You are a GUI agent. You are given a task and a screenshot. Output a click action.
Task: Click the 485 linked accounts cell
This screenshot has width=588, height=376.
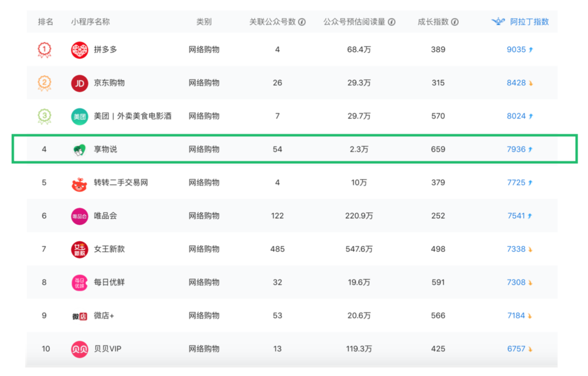coord(277,249)
